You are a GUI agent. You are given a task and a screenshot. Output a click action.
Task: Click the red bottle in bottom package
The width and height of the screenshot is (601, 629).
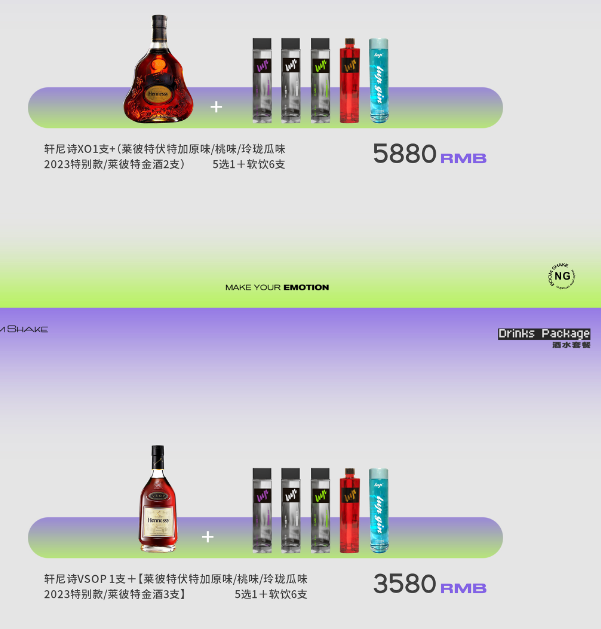click(349, 511)
